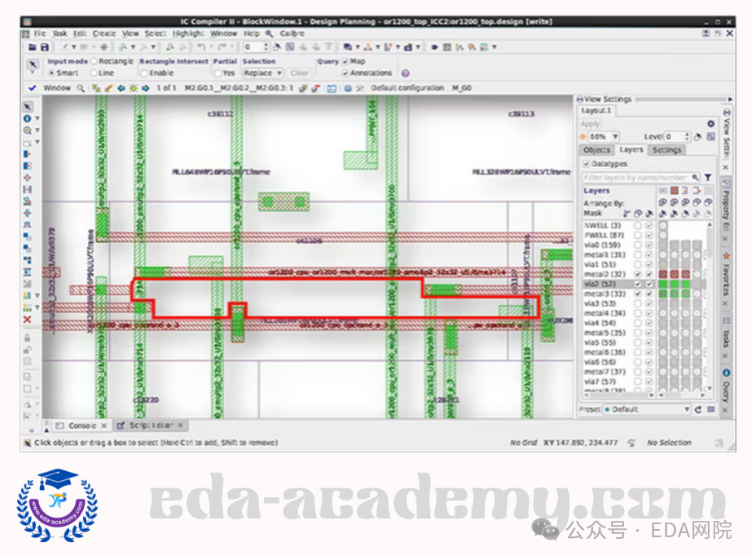
Task: Open the Create menu
Action: pos(104,33)
